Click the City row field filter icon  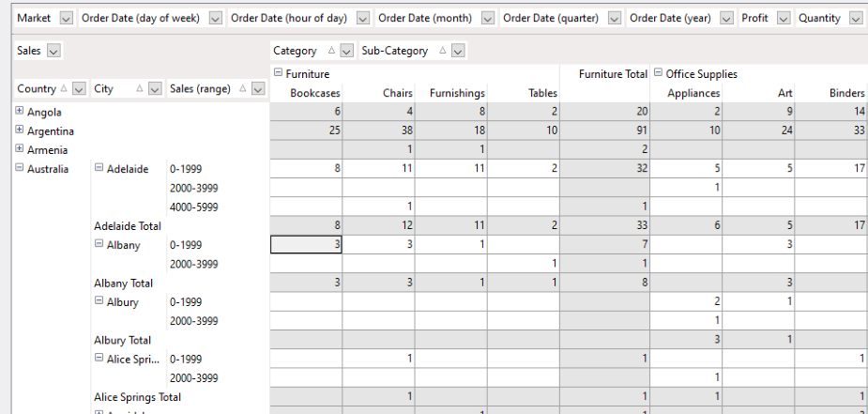155,89
